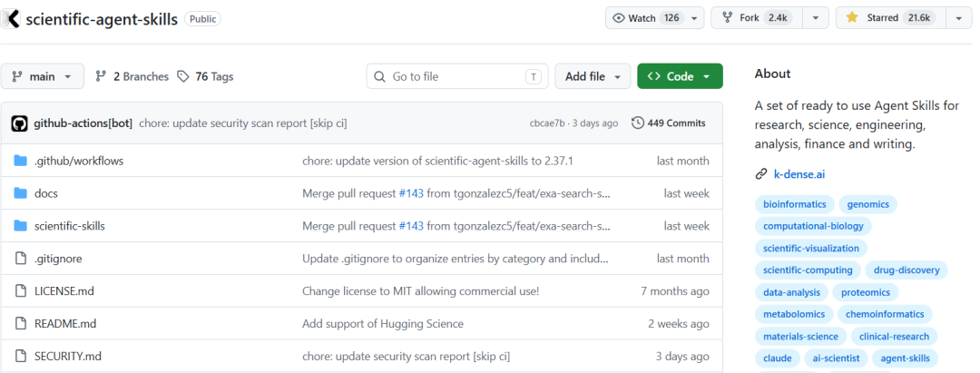Viewport: 980px width, 373px height.
Task: Open the k-dense.ai website link
Action: click(x=799, y=173)
